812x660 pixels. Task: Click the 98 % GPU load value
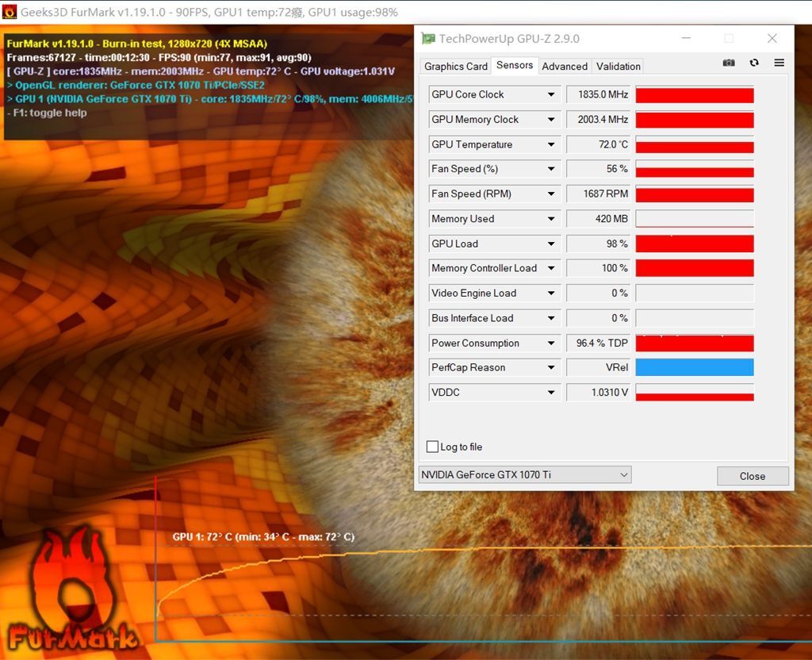click(x=599, y=244)
